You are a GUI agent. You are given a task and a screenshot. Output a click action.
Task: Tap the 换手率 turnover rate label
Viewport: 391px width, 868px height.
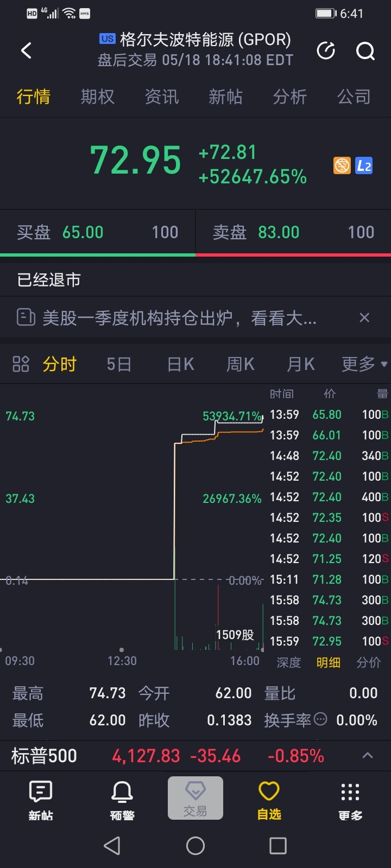pyautogui.click(x=288, y=720)
